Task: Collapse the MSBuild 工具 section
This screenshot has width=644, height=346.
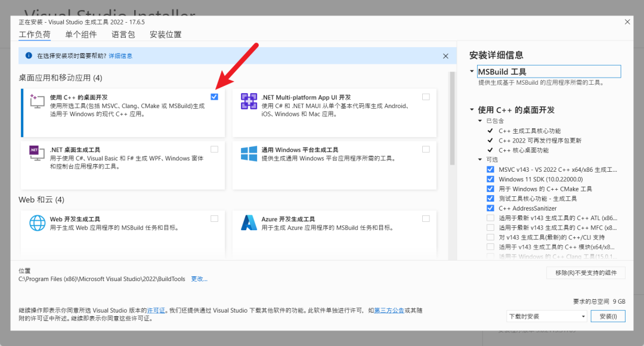Action: [x=472, y=71]
